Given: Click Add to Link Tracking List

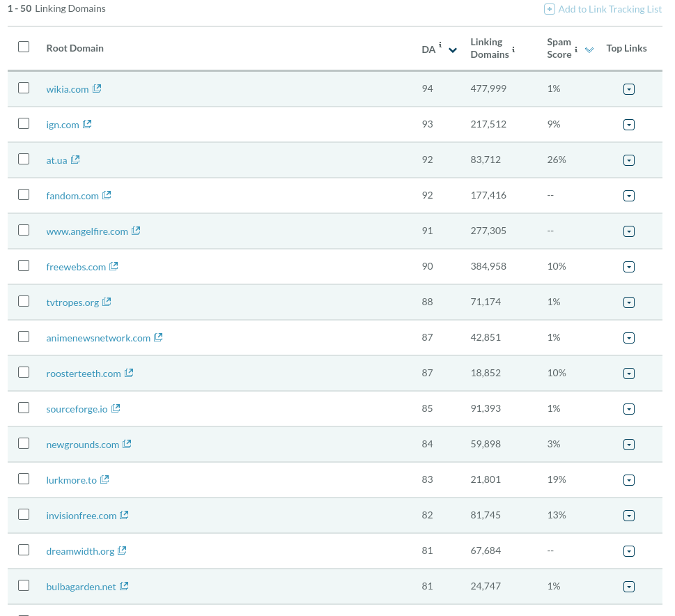Looking at the screenshot, I should [x=603, y=9].
